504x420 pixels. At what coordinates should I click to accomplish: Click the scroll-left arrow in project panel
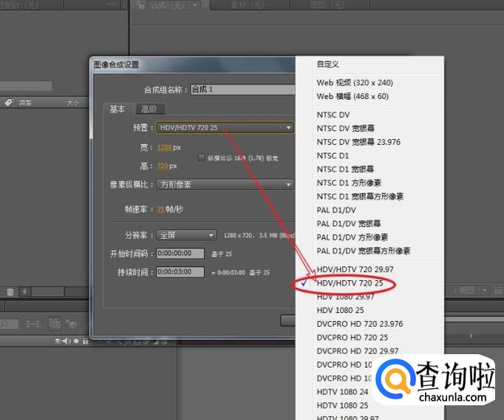point(24,291)
